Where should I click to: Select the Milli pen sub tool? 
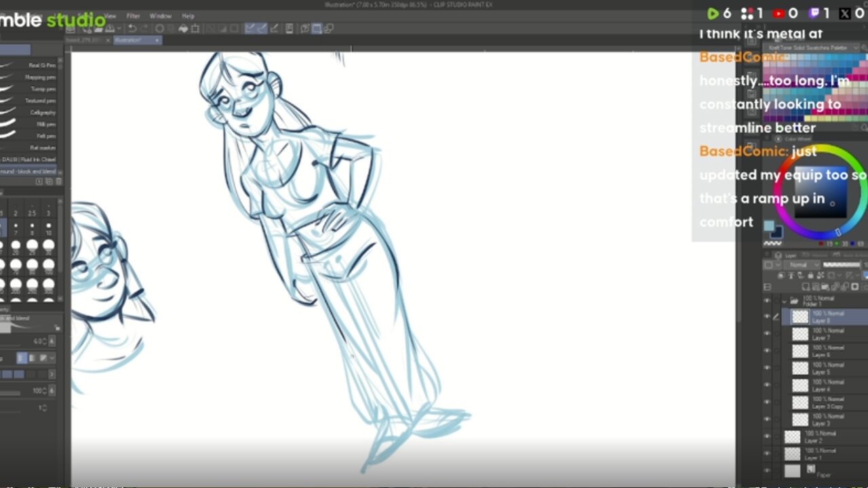pyautogui.click(x=28, y=124)
